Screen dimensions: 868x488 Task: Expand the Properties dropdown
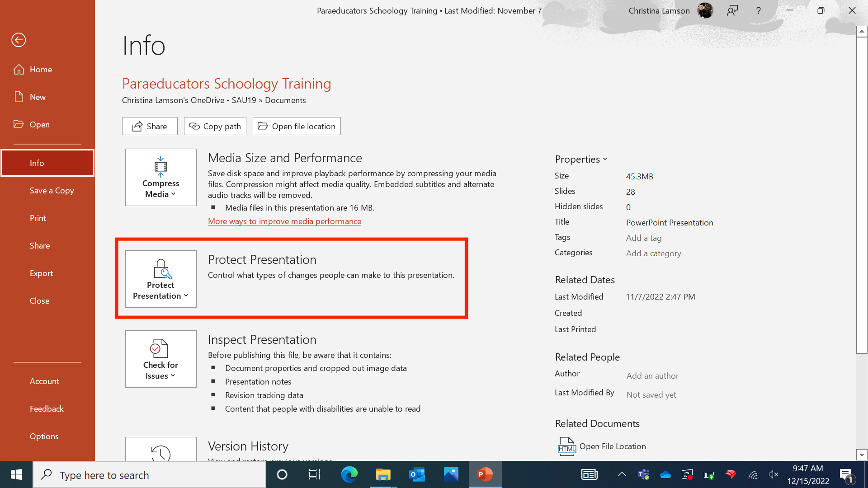[581, 159]
